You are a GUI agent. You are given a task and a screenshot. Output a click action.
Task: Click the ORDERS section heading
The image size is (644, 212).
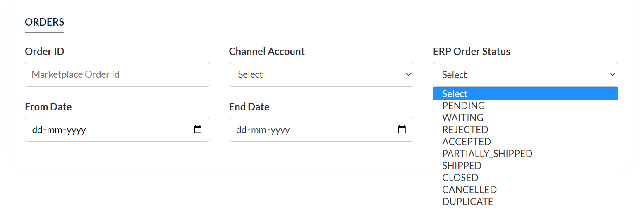click(45, 22)
